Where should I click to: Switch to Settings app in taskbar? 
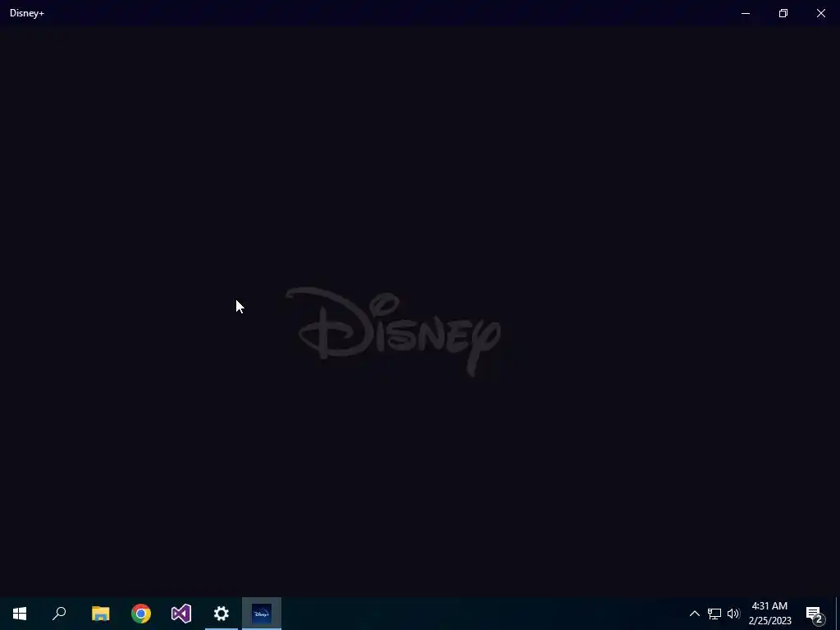click(221, 614)
